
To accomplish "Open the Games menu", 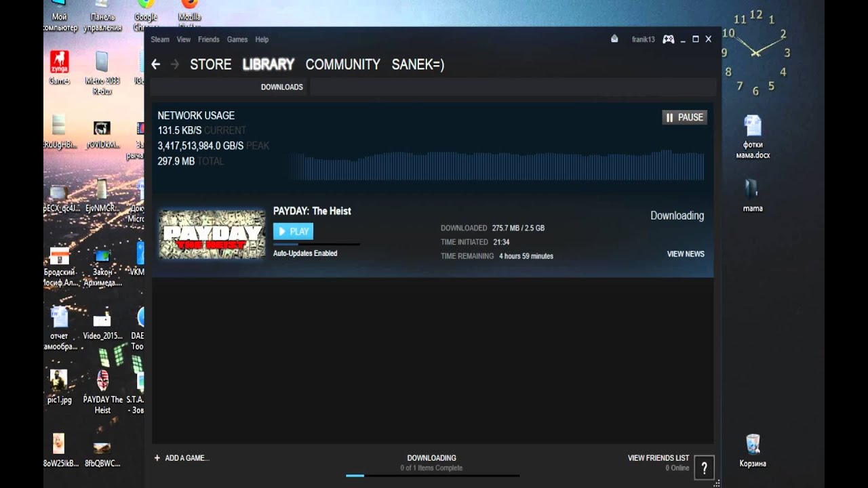I will point(237,39).
